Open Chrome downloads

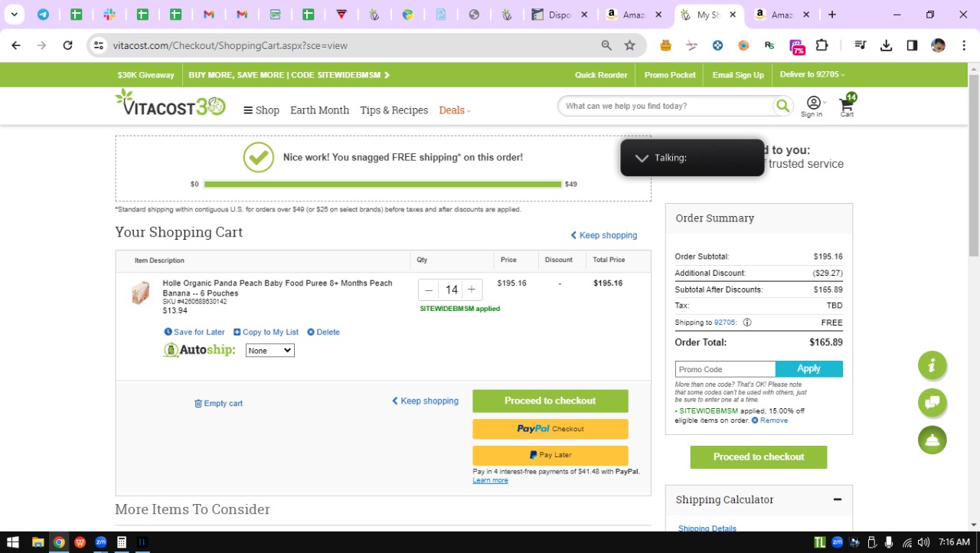[886, 45]
